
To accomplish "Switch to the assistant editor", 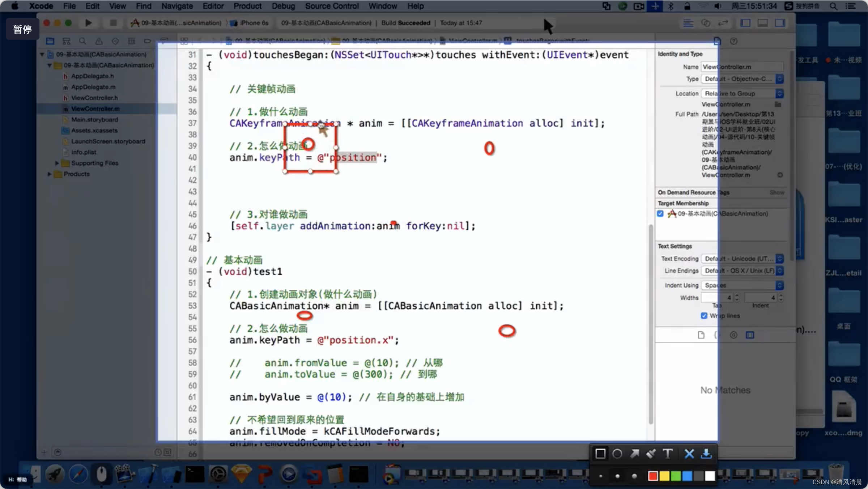I will point(706,23).
